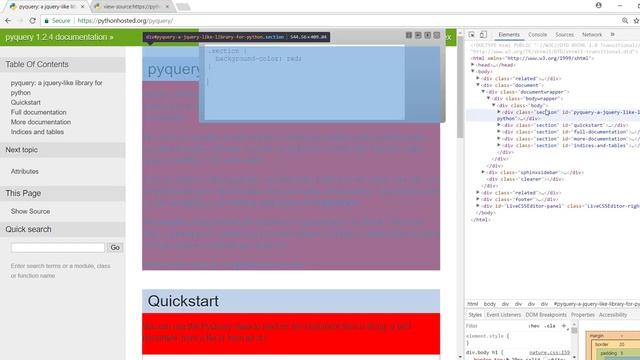The image size is (640, 360).
Task: Close the view-source browser tab
Action: (x=167, y=7)
